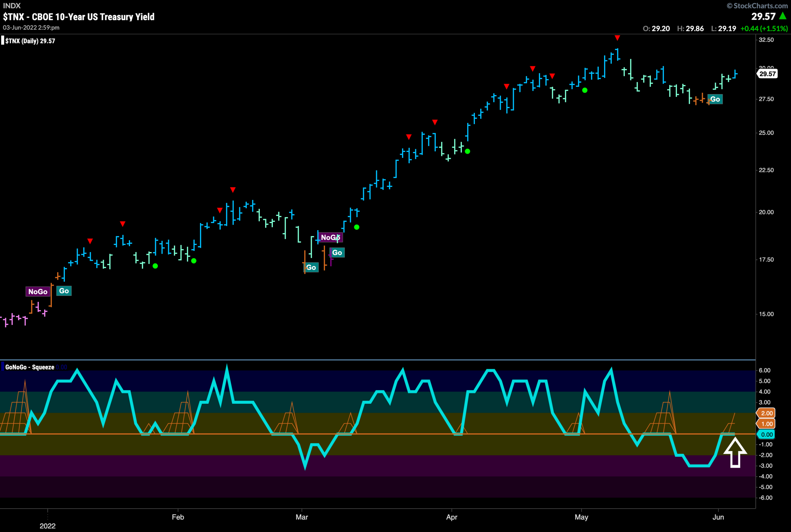Click the Mar label on time axis
The width and height of the screenshot is (791, 532).
pos(302,517)
